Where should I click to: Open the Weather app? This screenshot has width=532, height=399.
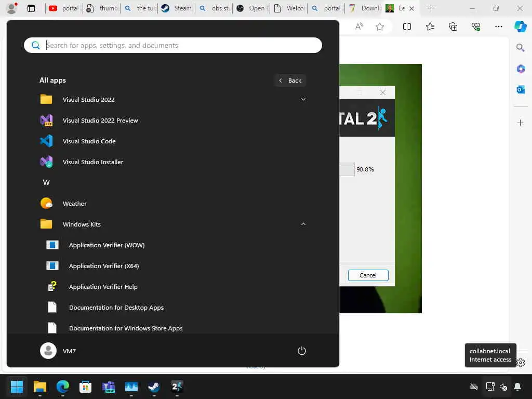(x=173, y=204)
